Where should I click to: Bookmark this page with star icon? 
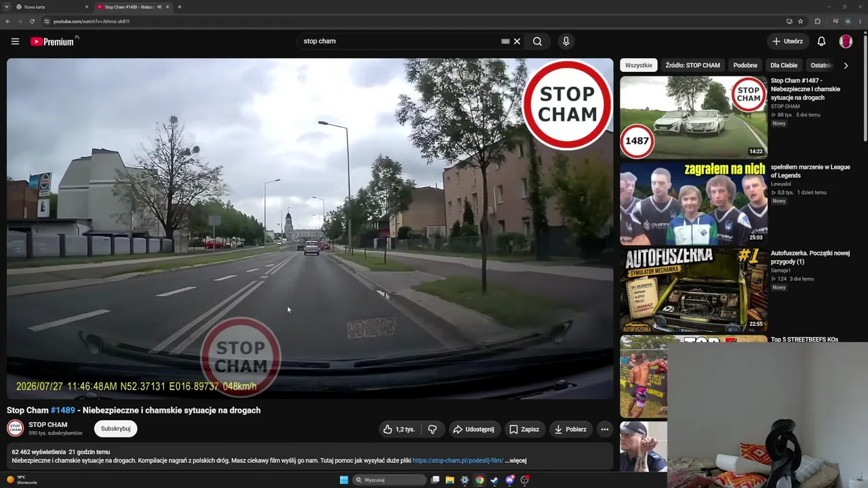[x=800, y=21]
